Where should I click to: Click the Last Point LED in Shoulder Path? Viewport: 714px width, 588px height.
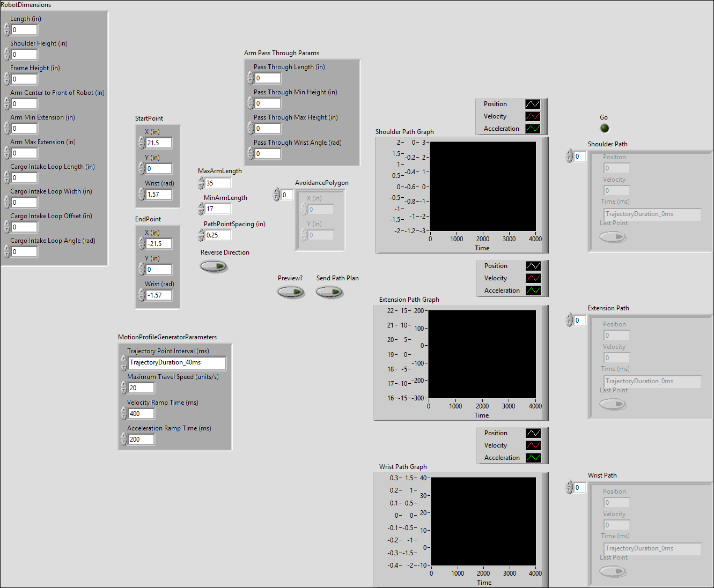coord(613,236)
